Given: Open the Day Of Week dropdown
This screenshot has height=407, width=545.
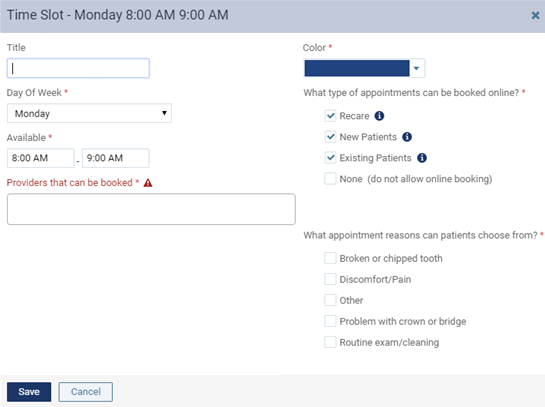Looking at the screenshot, I should (x=89, y=113).
